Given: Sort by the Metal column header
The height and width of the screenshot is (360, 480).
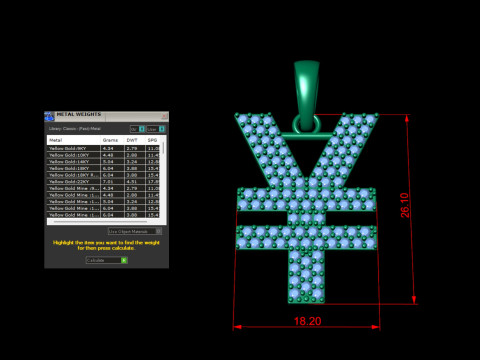Looking at the screenshot, I should (x=74, y=140).
